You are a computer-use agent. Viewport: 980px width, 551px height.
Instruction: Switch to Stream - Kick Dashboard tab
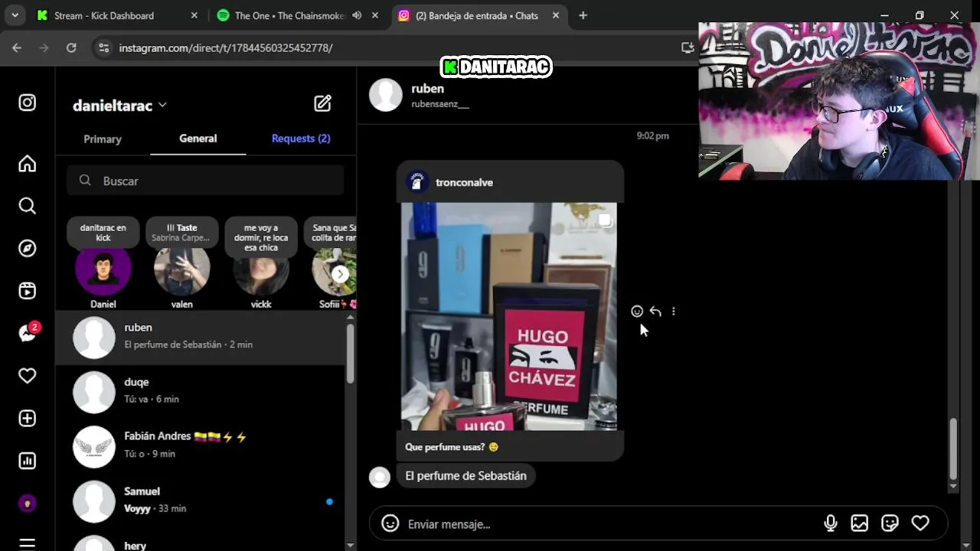click(115, 15)
